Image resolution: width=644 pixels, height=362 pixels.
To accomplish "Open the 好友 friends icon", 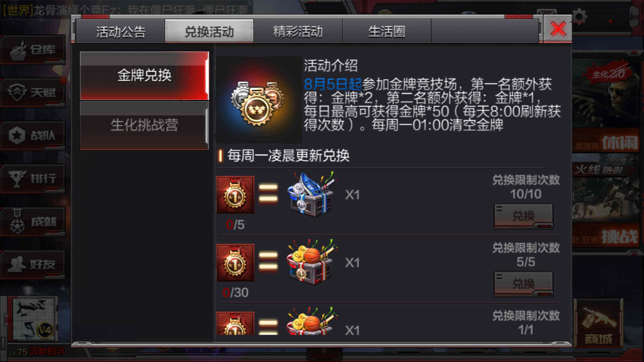I will 33,264.
